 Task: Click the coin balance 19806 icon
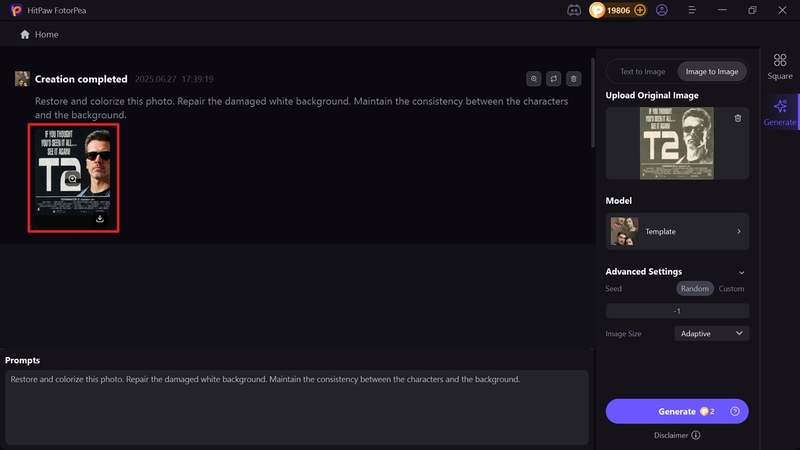tap(597, 10)
